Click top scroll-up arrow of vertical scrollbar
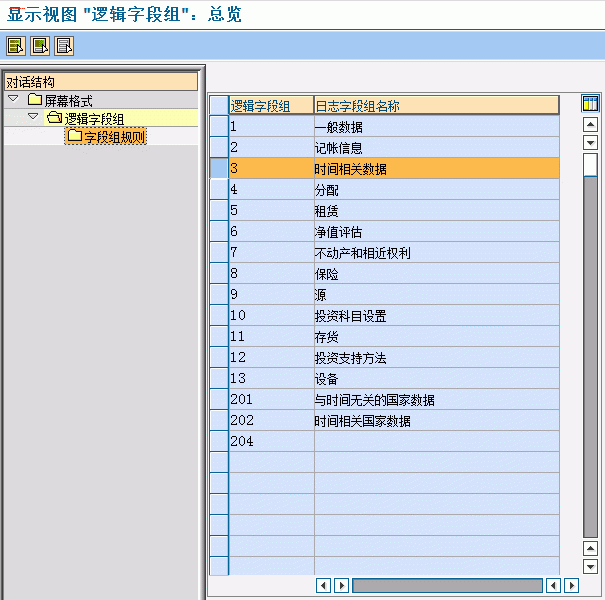This screenshot has width=605, height=600. point(590,125)
